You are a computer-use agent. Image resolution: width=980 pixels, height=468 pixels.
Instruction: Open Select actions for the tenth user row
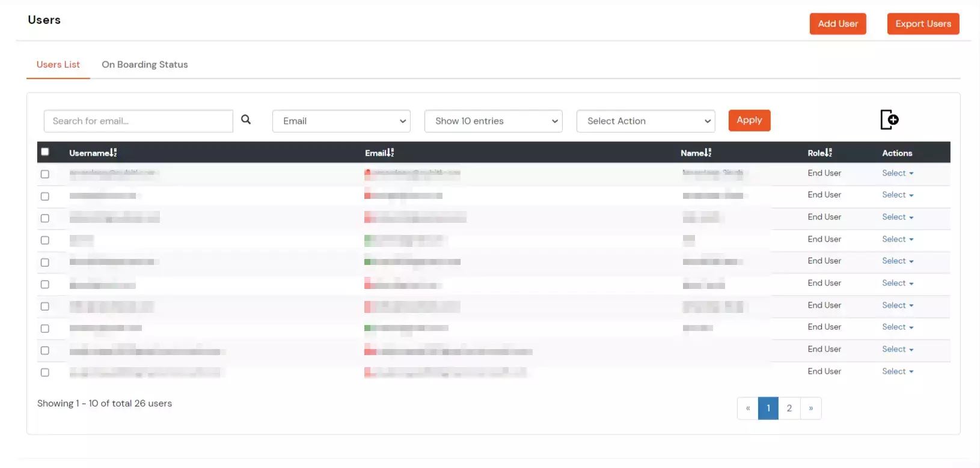coord(898,371)
